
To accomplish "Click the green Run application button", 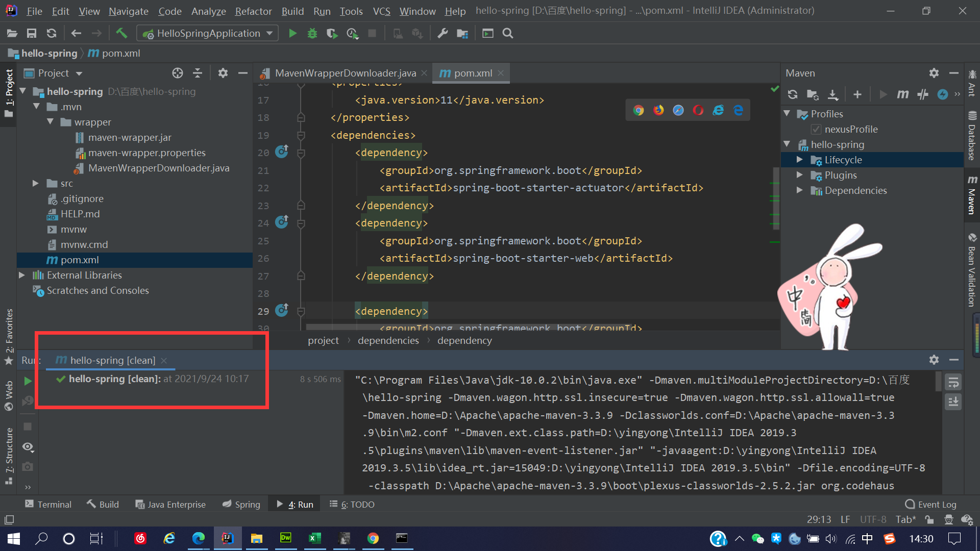I will coord(292,33).
